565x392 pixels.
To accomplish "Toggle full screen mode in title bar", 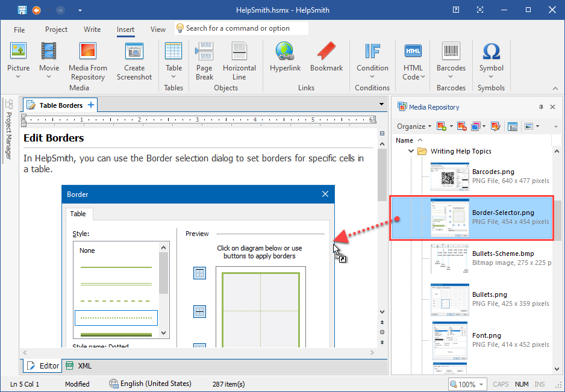I will pos(480,10).
